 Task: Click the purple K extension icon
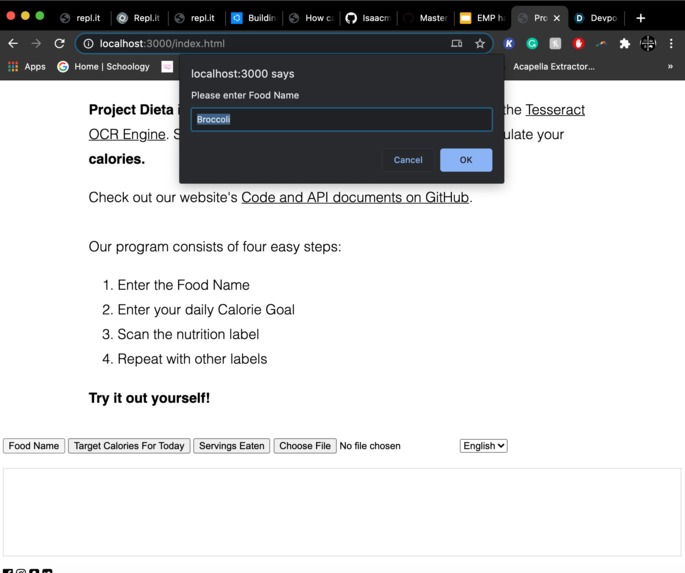coord(509,44)
